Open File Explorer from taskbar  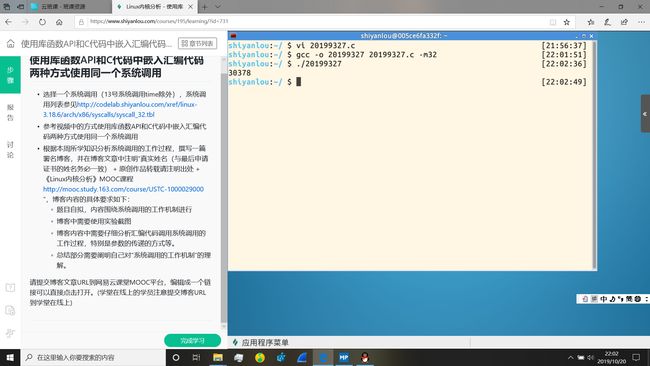coord(218,357)
